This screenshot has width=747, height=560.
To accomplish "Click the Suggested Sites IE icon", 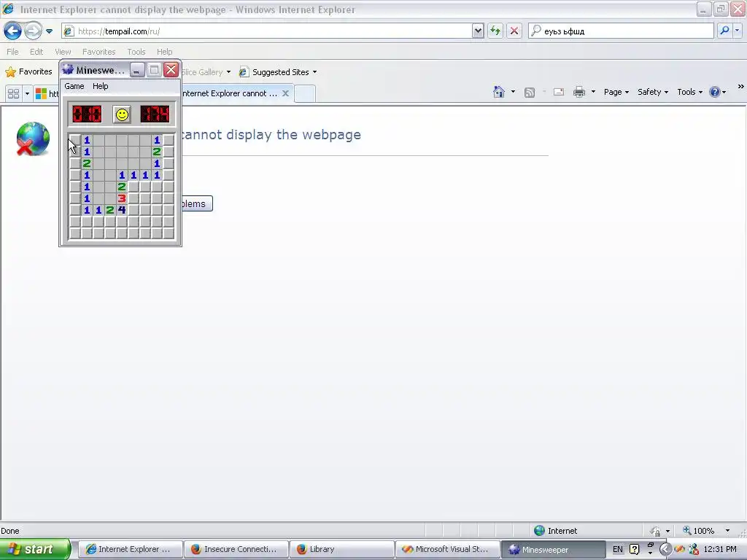I will pyautogui.click(x=244, y=72).
